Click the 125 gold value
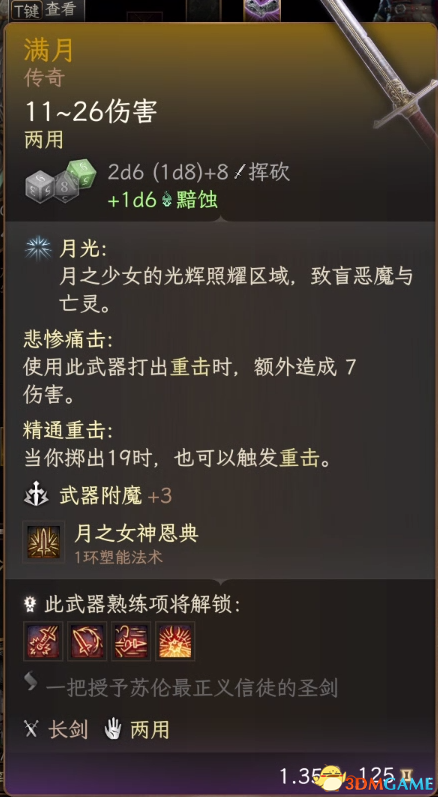The width and height of the screenshot is (438, 797). click(x=377, y=776)
